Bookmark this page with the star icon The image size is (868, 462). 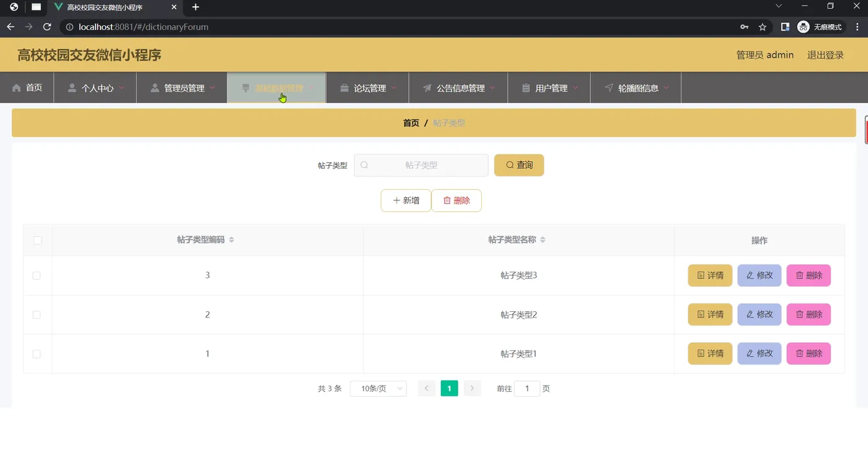[x=763, y=27]
